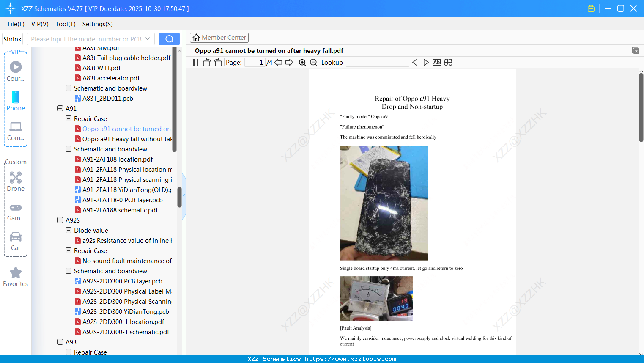Open the Courses sidebar icon
644x363 pixels.
click(x=16, y=71)
